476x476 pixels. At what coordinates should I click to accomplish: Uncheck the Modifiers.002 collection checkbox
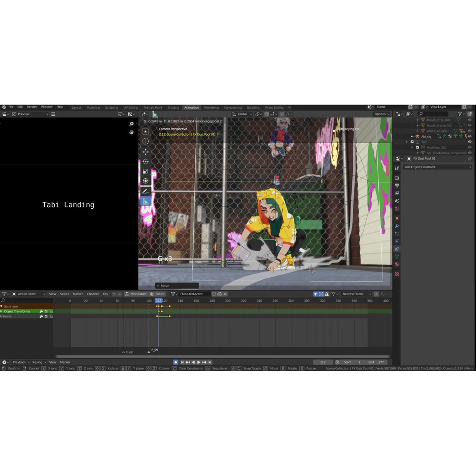tap(417, 147)
